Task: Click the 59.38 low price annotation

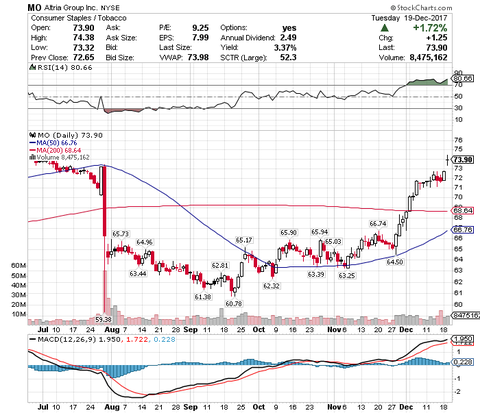Action: [103, 319]
